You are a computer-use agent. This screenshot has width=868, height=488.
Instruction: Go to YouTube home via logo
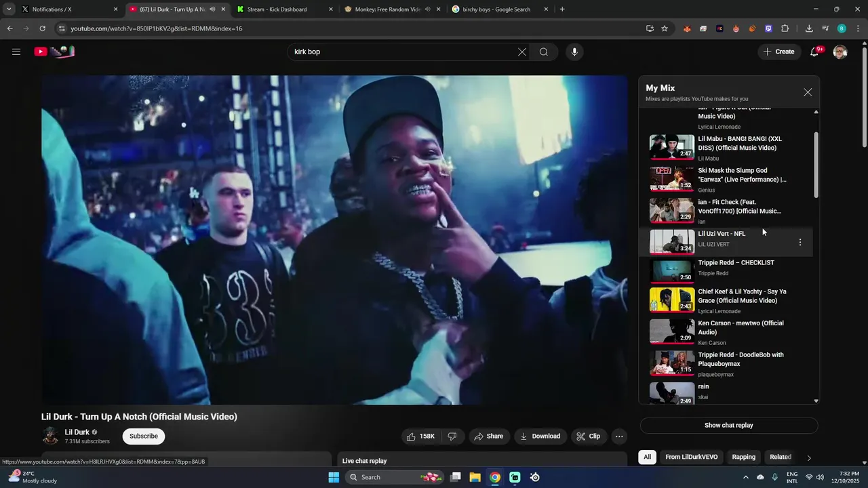coord(54,52)
